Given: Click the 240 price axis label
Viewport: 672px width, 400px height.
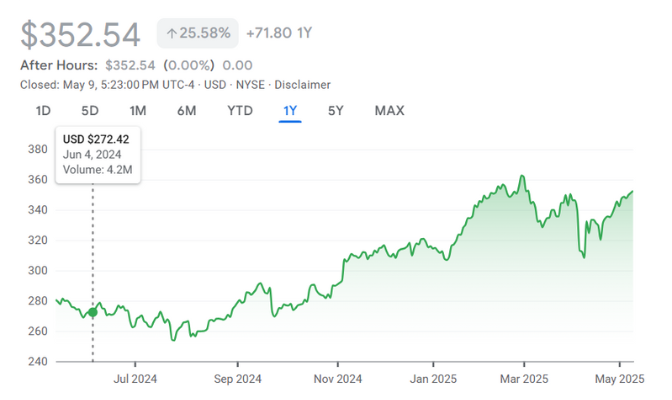Looking at the screenshot, I should click(38, 361).
